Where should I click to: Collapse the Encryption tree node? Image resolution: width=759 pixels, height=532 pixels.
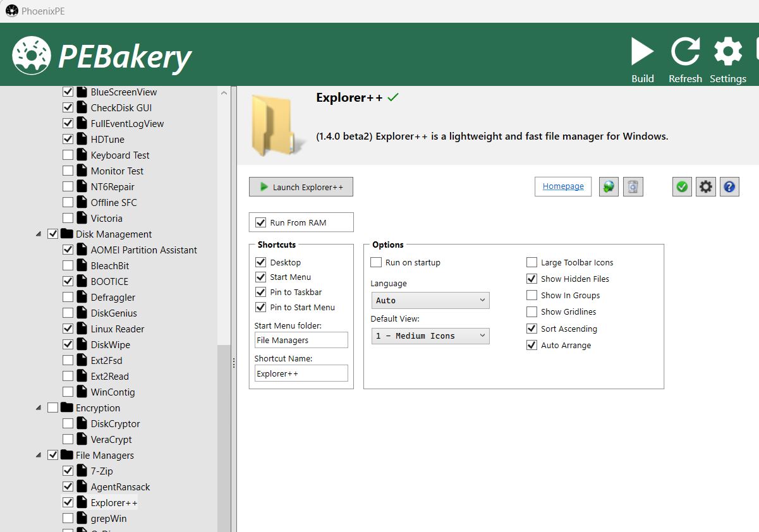coord(39,408)
